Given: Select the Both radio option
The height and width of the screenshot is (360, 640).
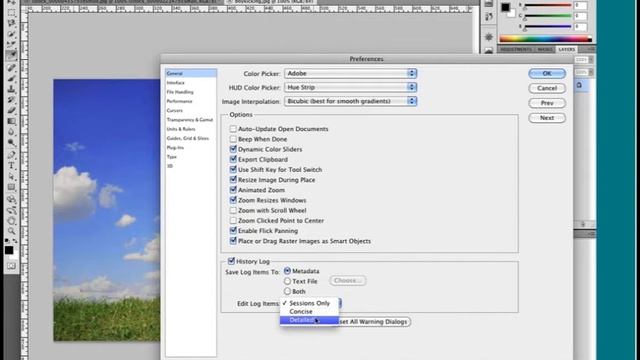Looking at the screenshot, I should point(287,291).
